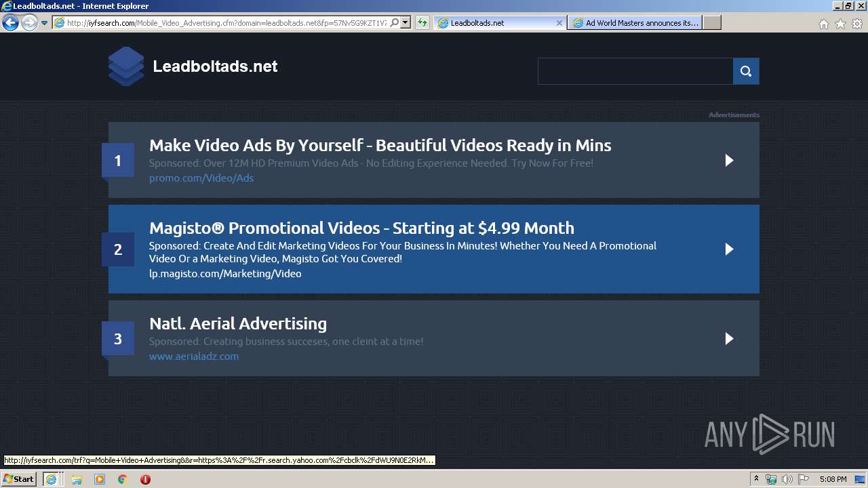Open the browser Home icon

pyautogui.click(x=823, y=24)
